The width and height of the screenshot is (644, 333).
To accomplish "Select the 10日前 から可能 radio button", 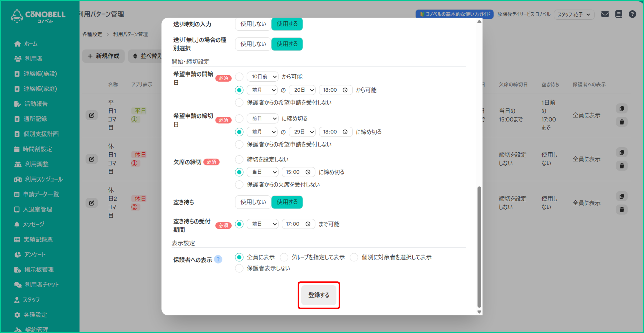I will coord(239,77).
